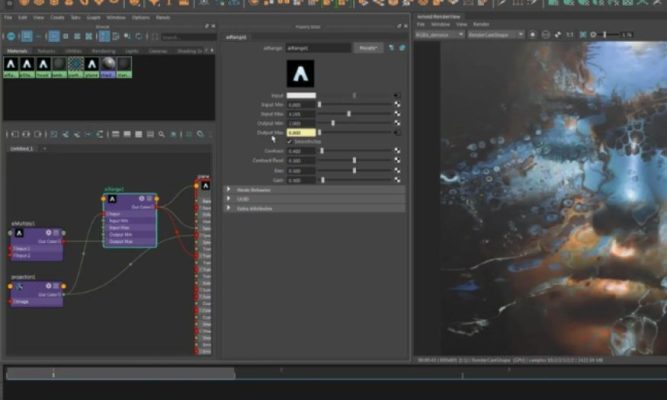
Task: Toggle the Smoothstep checkbox
Action: (x=290, y=141)
